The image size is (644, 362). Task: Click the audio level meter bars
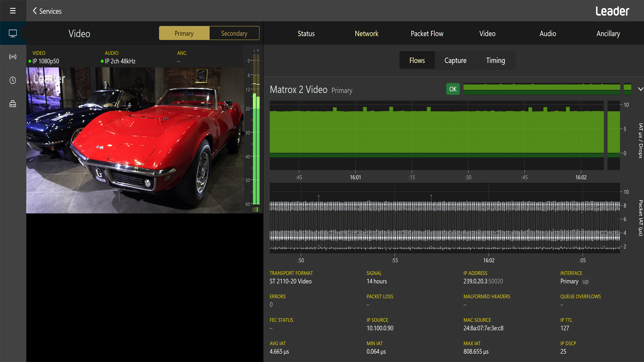coord(256,134)
